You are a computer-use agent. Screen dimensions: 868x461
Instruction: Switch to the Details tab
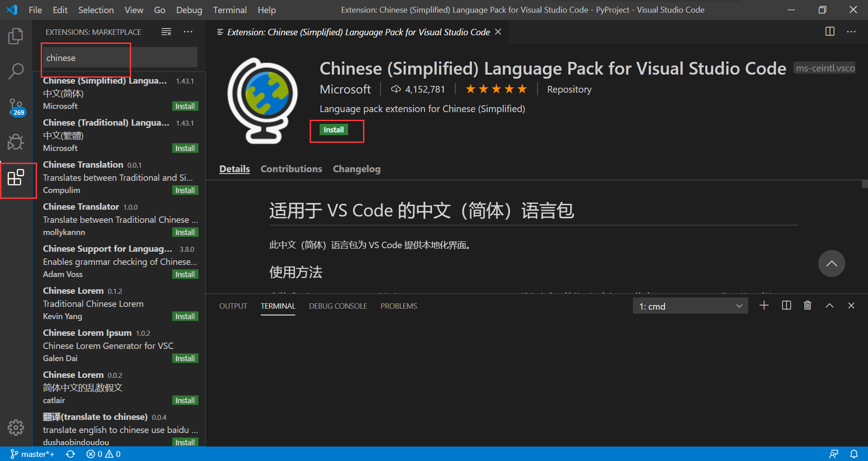pyautogui.click(x=235, y=169)
